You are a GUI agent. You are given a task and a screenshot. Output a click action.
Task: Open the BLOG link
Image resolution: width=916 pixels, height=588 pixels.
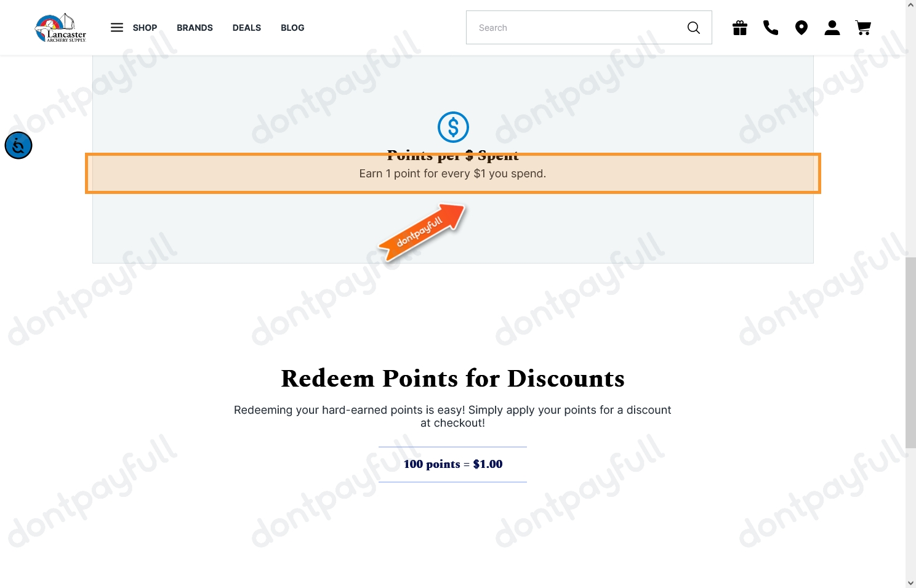292,28
